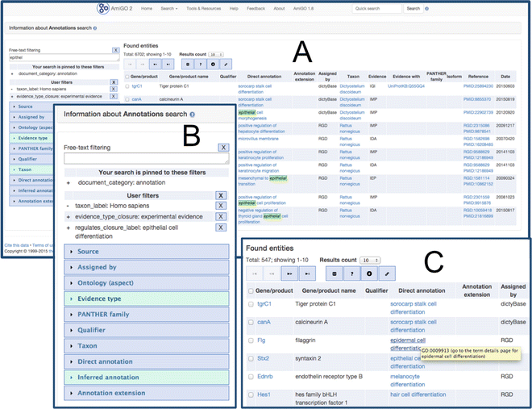Expand the Source filter in panel B
This screenshot has width=532, height=409.
(147, 252)
